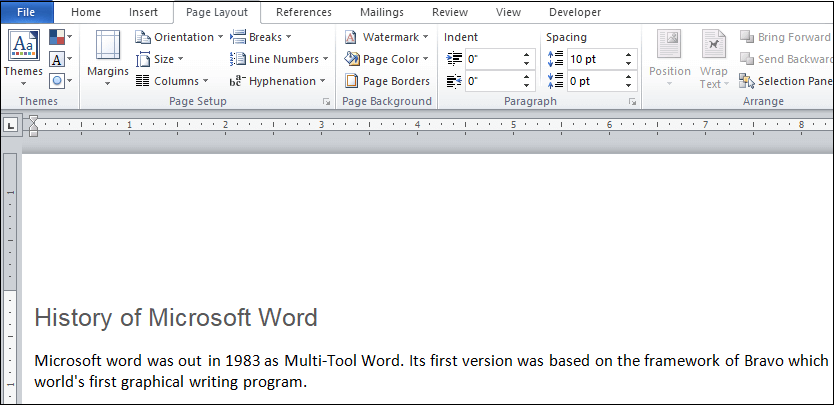Click the Spacing After icon
Viewport: 834px width, 405px height.
[555, 81]
